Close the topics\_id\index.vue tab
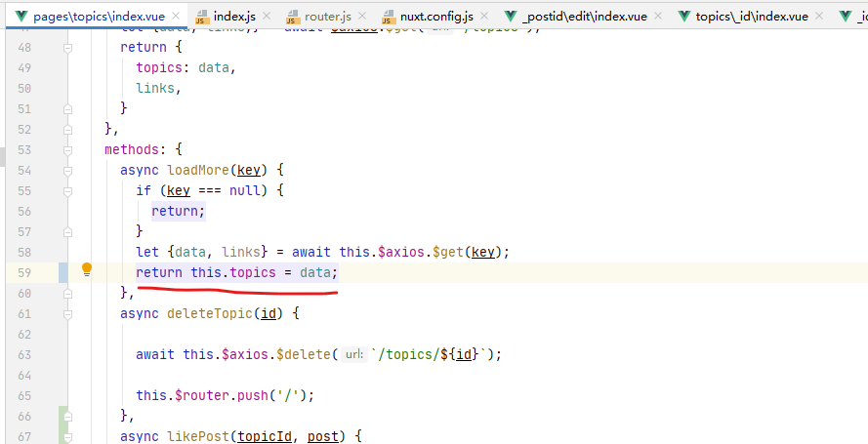Screen dimensions: 868x444 pos(819,16)
